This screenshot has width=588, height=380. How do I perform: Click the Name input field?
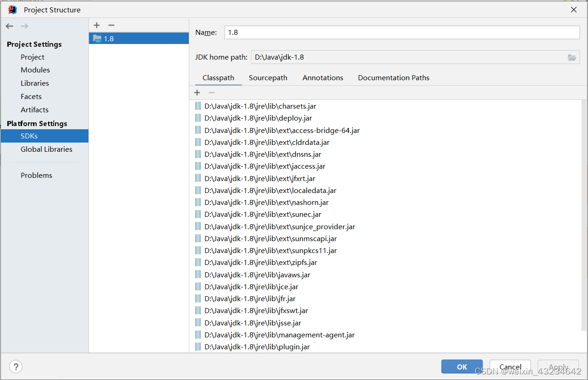tap(401, 32)
